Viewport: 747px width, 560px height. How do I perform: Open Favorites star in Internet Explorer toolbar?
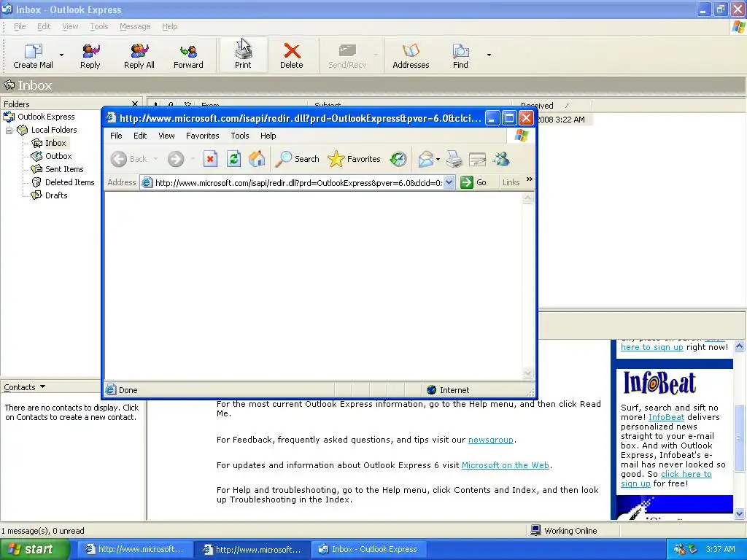pos(354,159)
